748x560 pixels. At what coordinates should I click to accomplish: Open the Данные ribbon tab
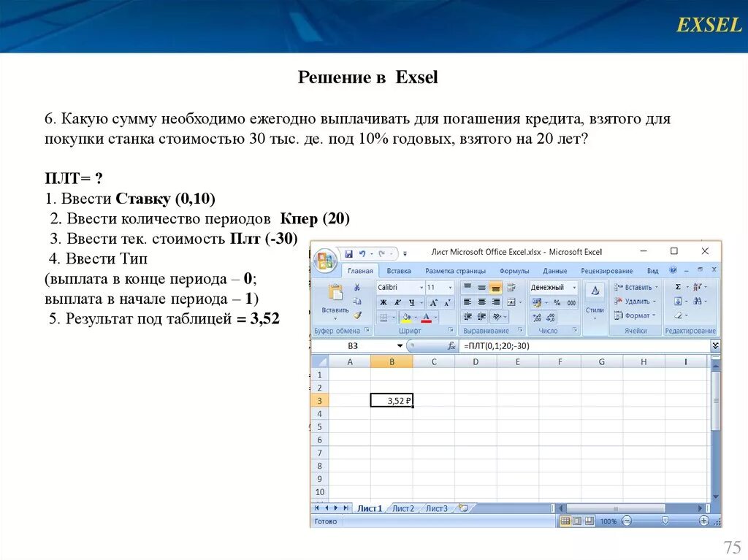555,270
